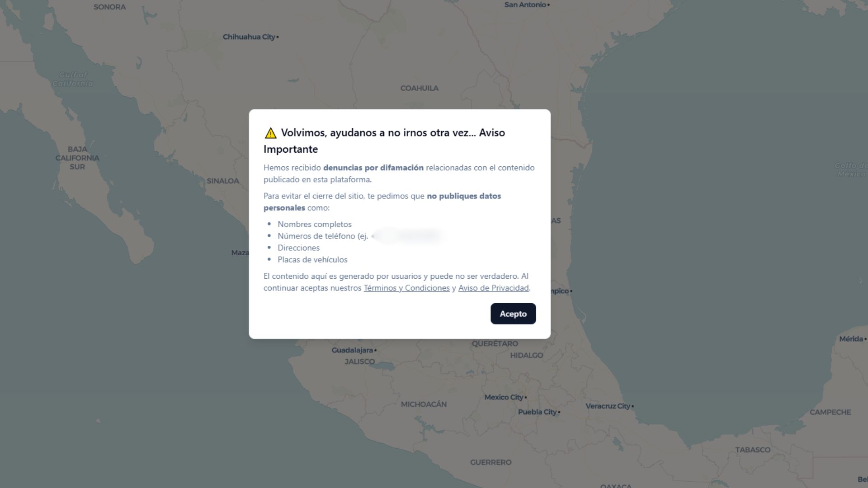Image resolution: width=868 pixels, height=488 pixels.
Task: Select the MICHOACÁN state label
Action: click(x=424, y=404)
